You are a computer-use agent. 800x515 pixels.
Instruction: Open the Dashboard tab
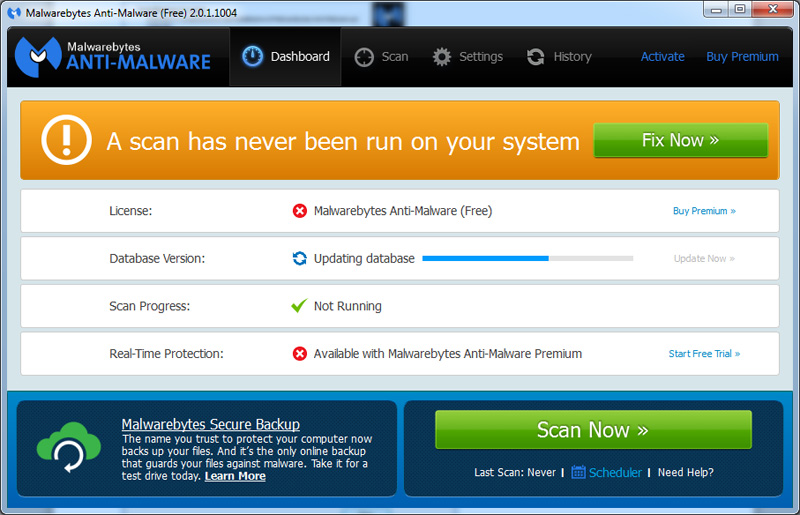[x=285, y=57]
